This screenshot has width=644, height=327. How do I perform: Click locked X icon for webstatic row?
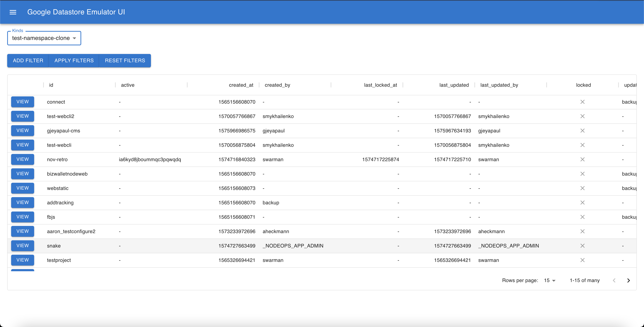(582, 188)
